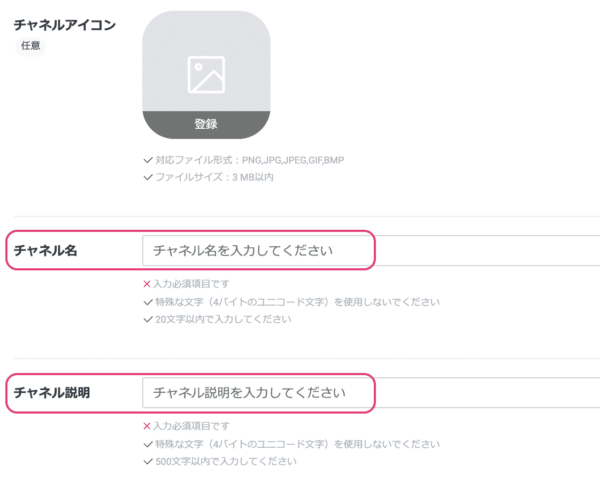This screenshot has width=600, height=482.
Task: Click checkmark beside 20文字以内で入力してください
Action: click(x=148, y=319)
